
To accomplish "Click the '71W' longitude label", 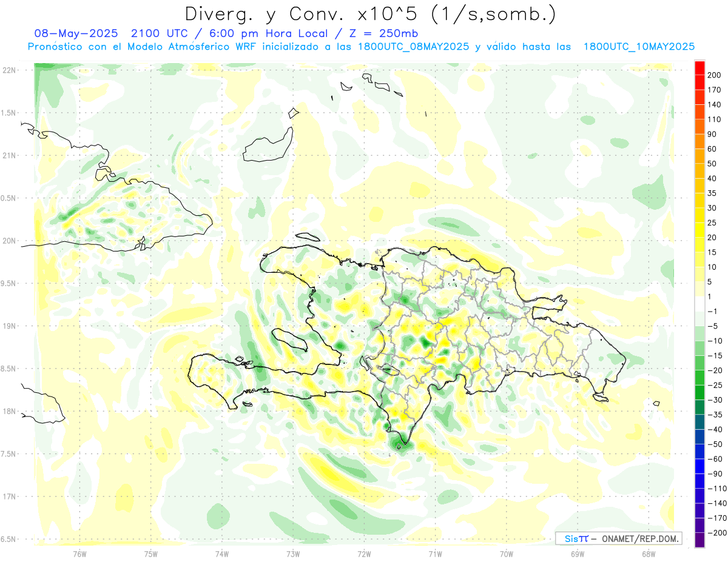I will click(x=435, y=554).
